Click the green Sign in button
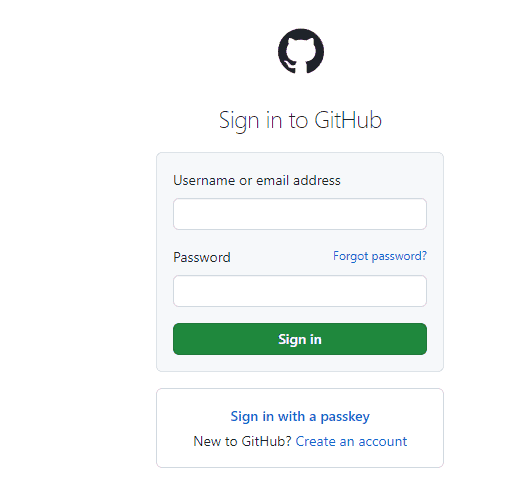This screenshot has width=520, height=499. tap(300, 339)
